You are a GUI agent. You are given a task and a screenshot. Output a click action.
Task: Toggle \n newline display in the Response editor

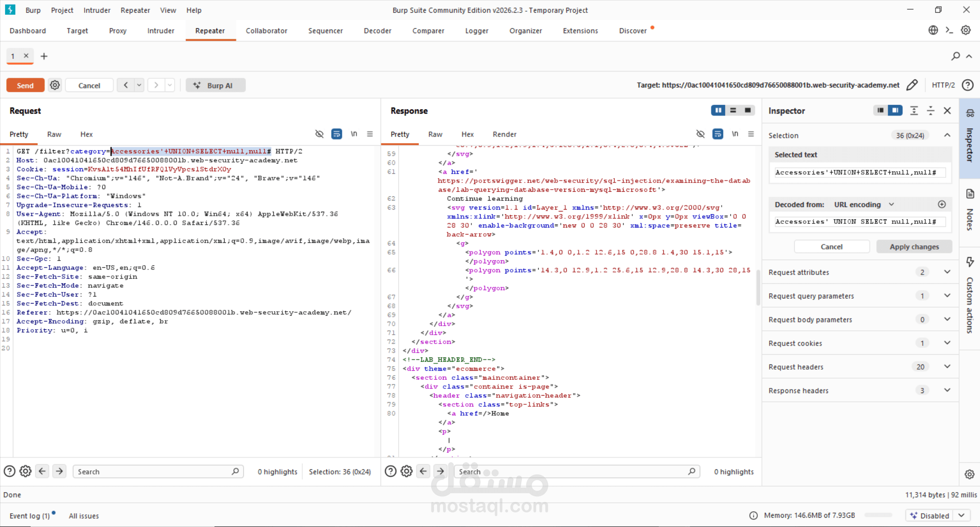tap(735, 134)
